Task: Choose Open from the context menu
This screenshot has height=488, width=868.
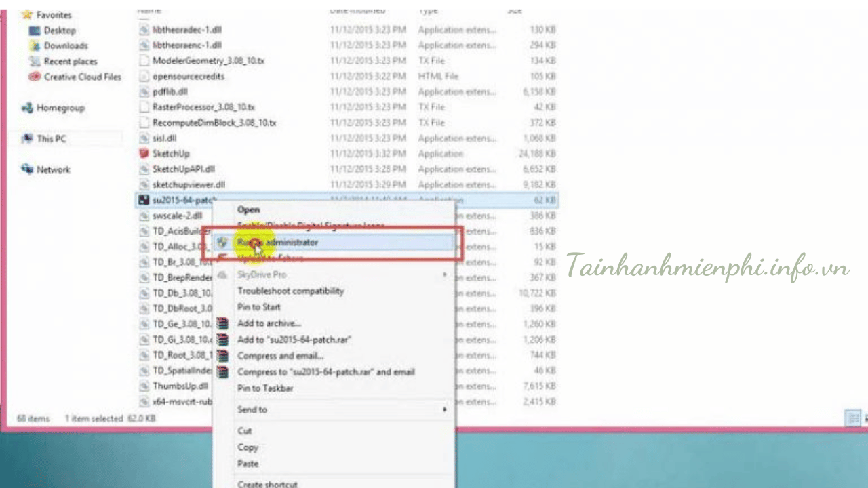Action: (x=248, y=210)
